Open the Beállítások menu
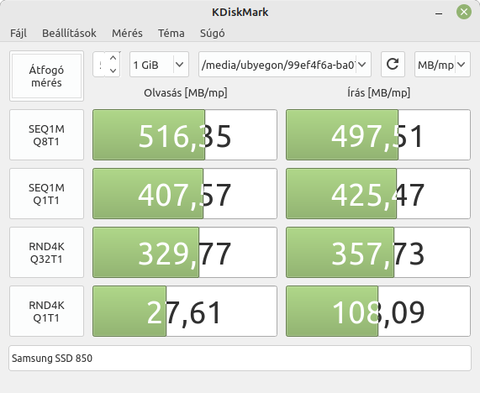 [x=69, y=33]
